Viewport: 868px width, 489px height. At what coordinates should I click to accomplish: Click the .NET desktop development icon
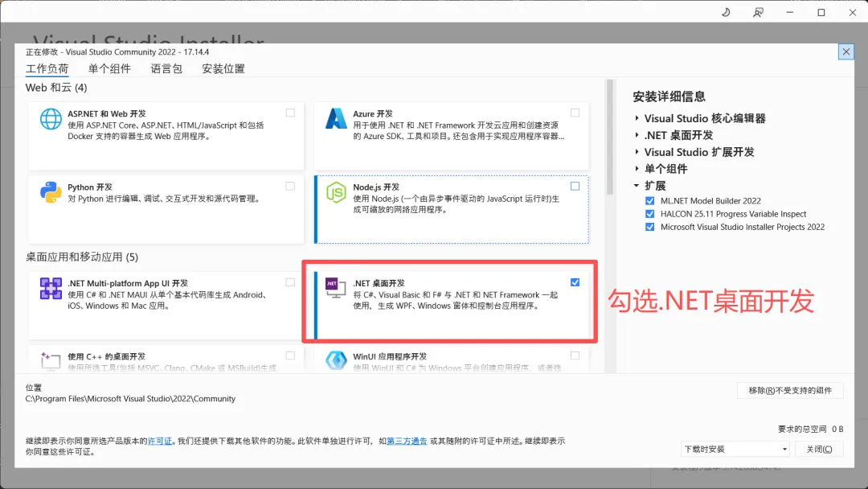click(x=335, y=287)
